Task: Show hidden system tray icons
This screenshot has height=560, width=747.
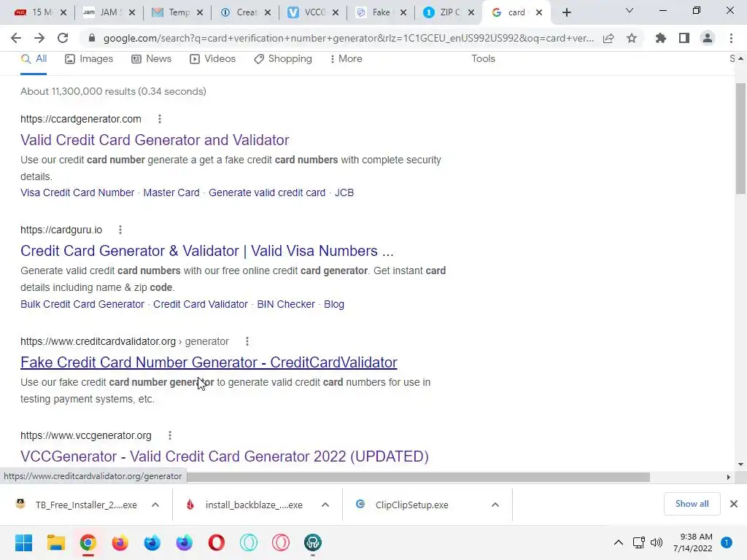Action: point(619,542)
